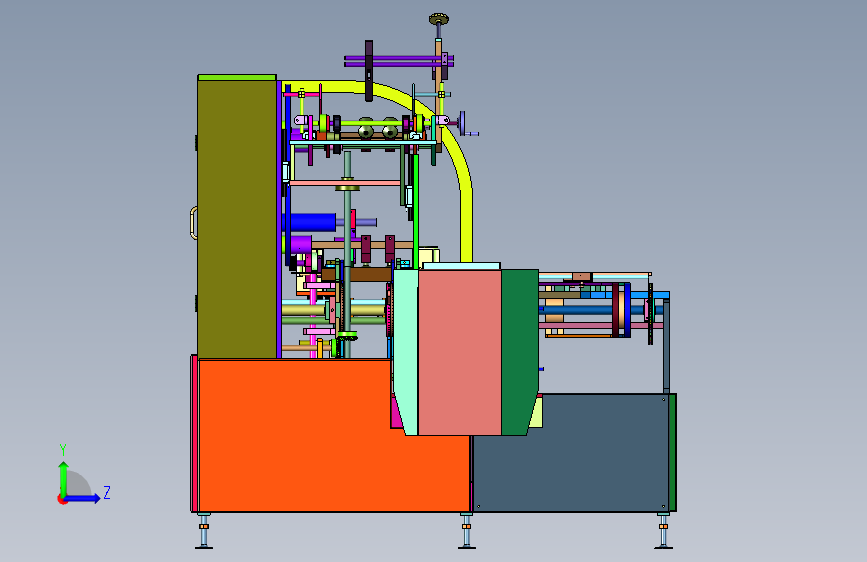Screen dimensions: 867x562
Task: Pick the middle leveling foot
Action: (x=467, y=531)
